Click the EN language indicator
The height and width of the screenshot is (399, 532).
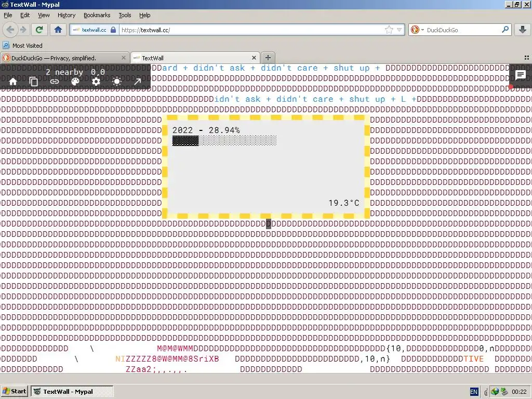pyautogui.click(x=474, y=392)
